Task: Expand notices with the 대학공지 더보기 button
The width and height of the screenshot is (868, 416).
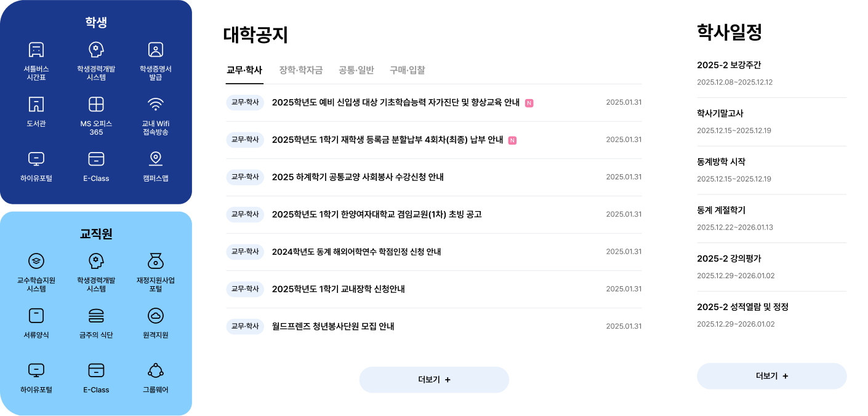Action: pyautogui.click(x=434, y=380)
